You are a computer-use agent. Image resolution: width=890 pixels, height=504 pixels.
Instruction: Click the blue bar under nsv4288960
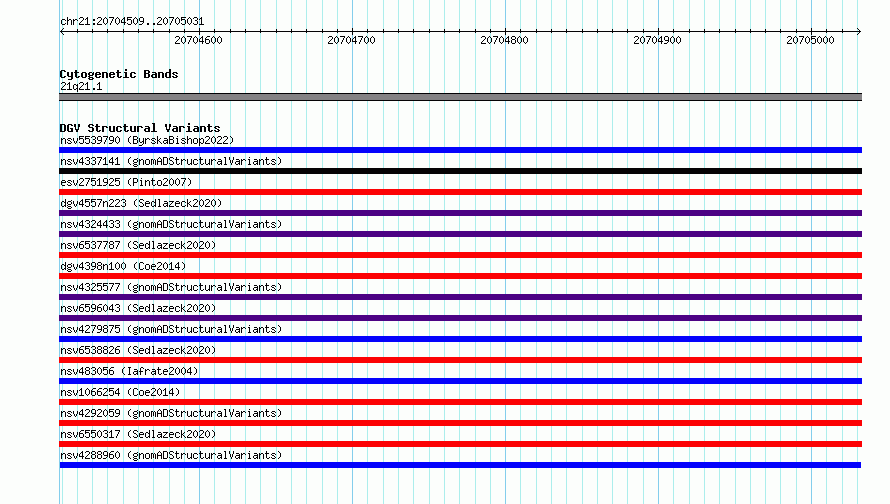(460, 465)
